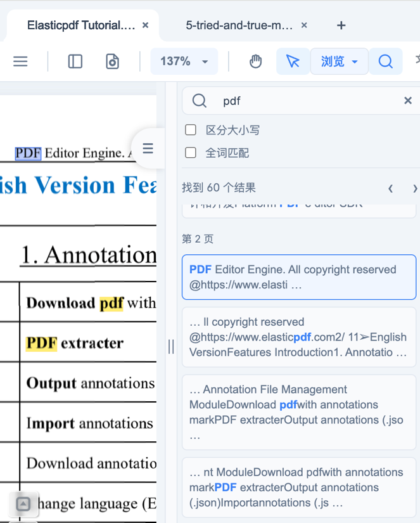The height and width of the screenshot is (523, 420).
Task: Click '找到 60 个结果' result count
Action: (x=219, y=188)
